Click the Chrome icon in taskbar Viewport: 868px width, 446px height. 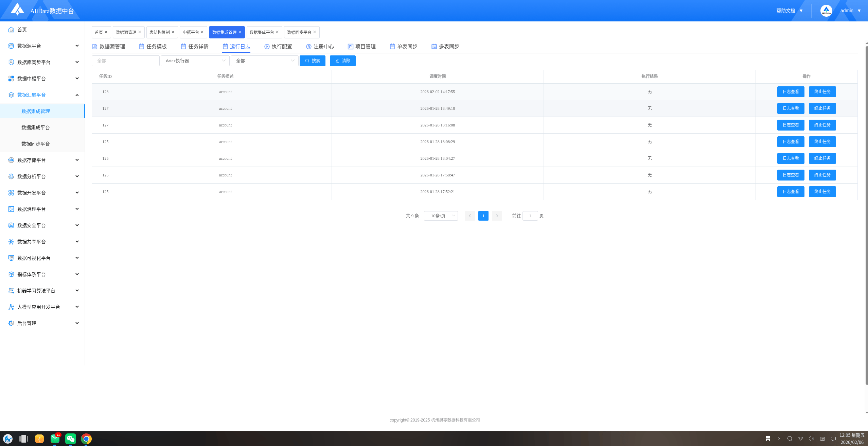point(86,439)
